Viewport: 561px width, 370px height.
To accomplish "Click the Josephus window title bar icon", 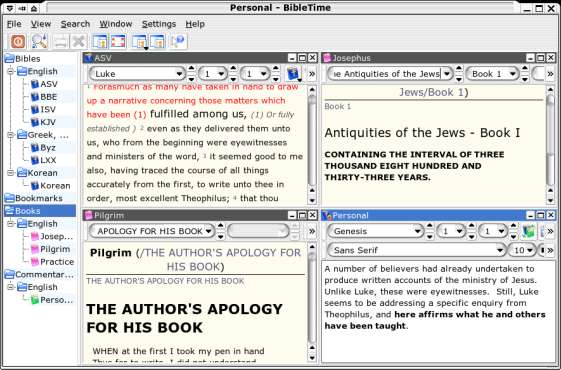I will [x=327, y=58].
